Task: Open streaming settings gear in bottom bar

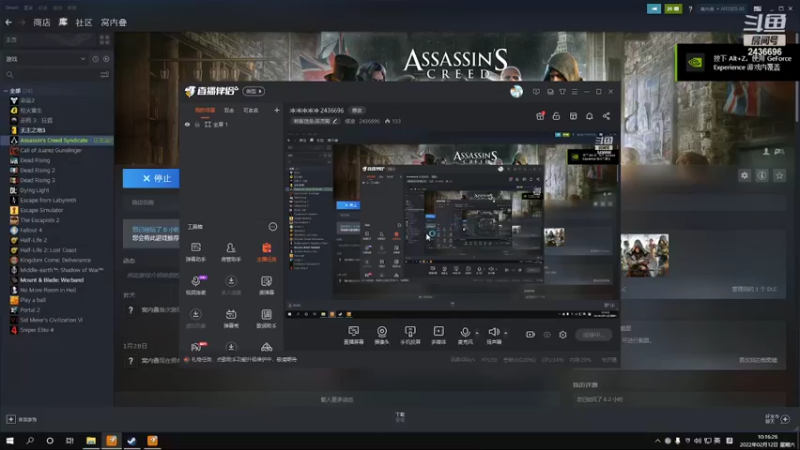Action: tap(563, 335)
